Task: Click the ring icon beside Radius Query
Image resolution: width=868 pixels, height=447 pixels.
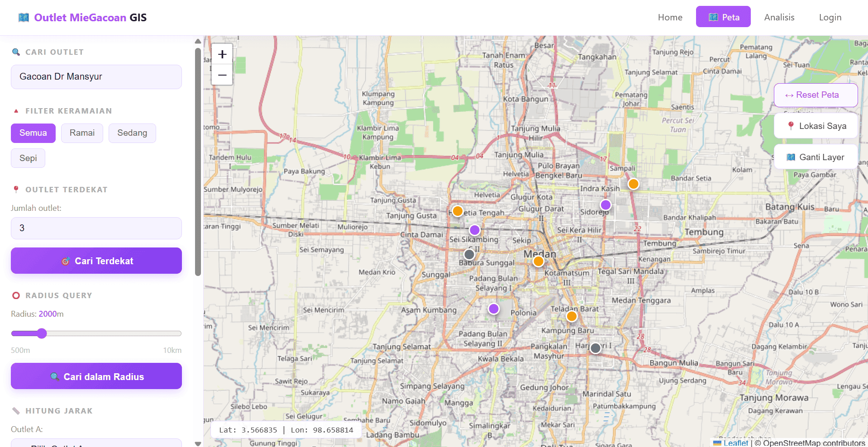Action: [16, 295]
